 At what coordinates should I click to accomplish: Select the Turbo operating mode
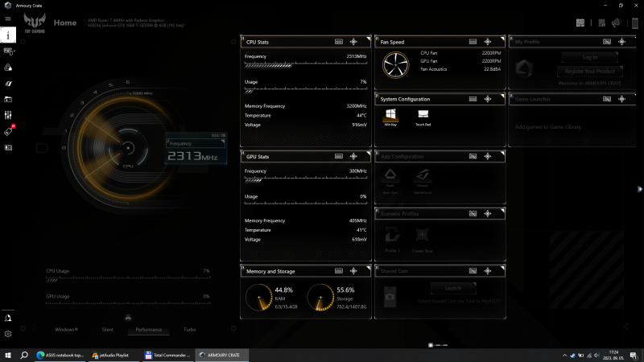pyautogui.click(x=190, y=330)
